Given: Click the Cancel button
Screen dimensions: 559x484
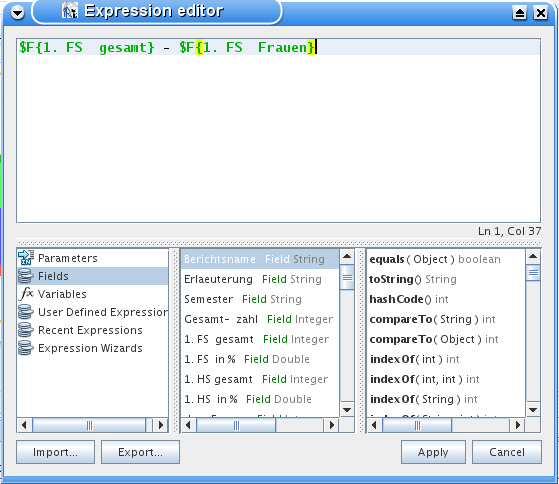Looking at the screenshot, I should point(507,452).
